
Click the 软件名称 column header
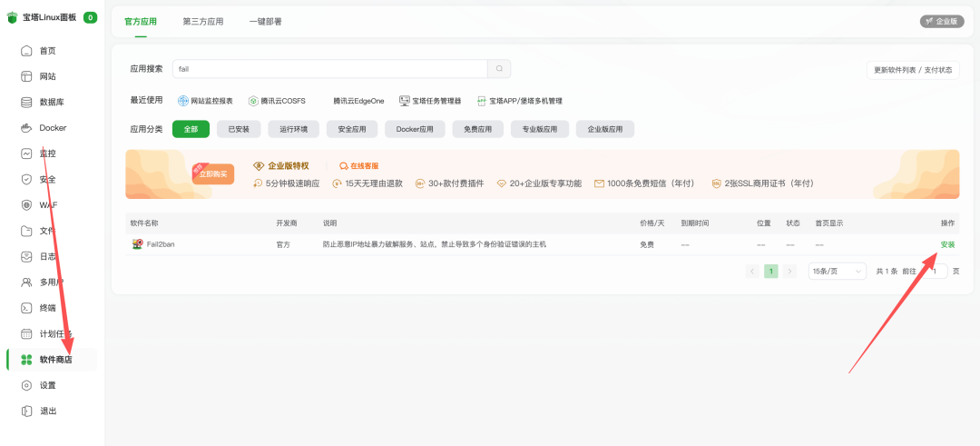[x=145, y=223]
